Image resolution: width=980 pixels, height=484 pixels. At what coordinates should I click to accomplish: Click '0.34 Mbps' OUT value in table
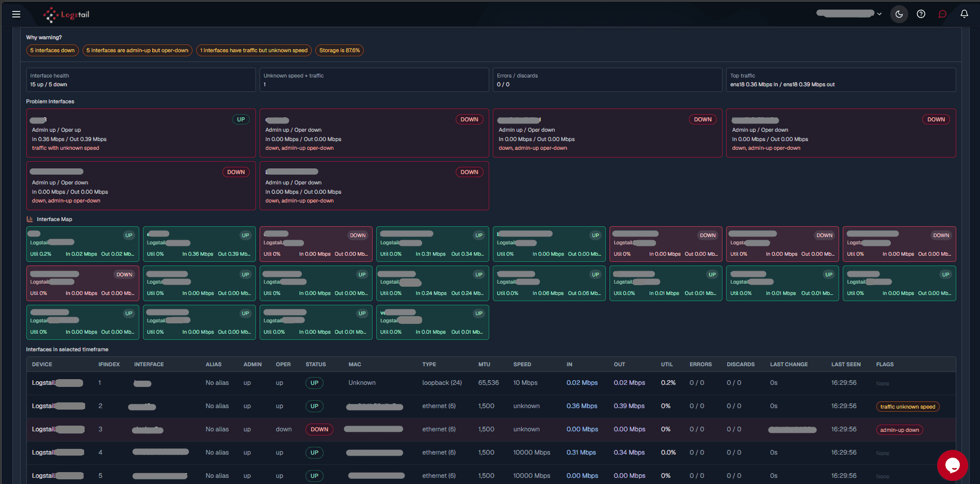[629, 453]
